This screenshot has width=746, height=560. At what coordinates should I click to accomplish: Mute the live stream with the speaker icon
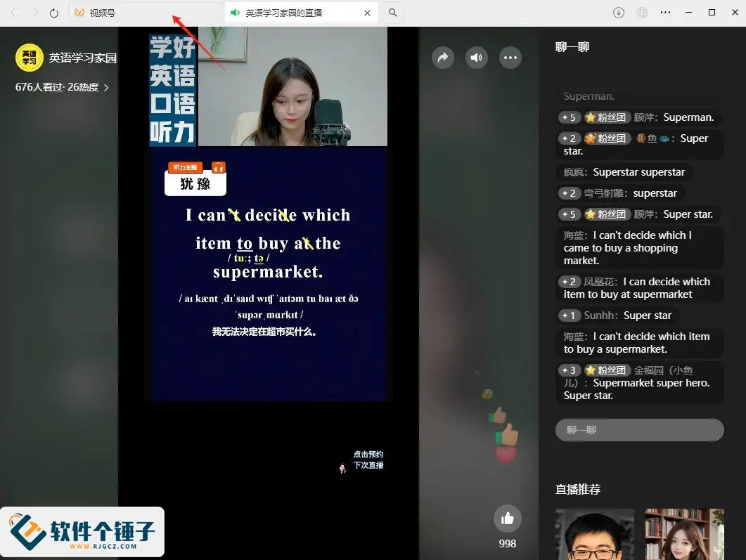pos(476,58)
